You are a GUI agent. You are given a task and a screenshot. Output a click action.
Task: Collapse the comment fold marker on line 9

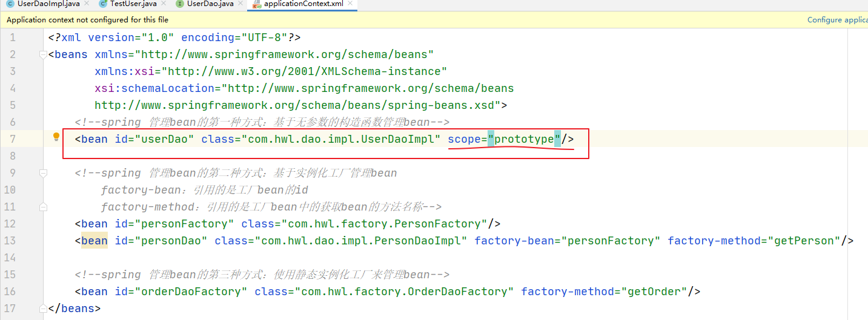coord(42,173)
